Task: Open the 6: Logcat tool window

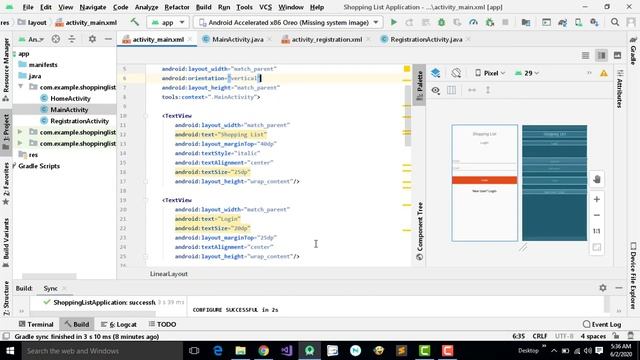Action: point(119,324)
